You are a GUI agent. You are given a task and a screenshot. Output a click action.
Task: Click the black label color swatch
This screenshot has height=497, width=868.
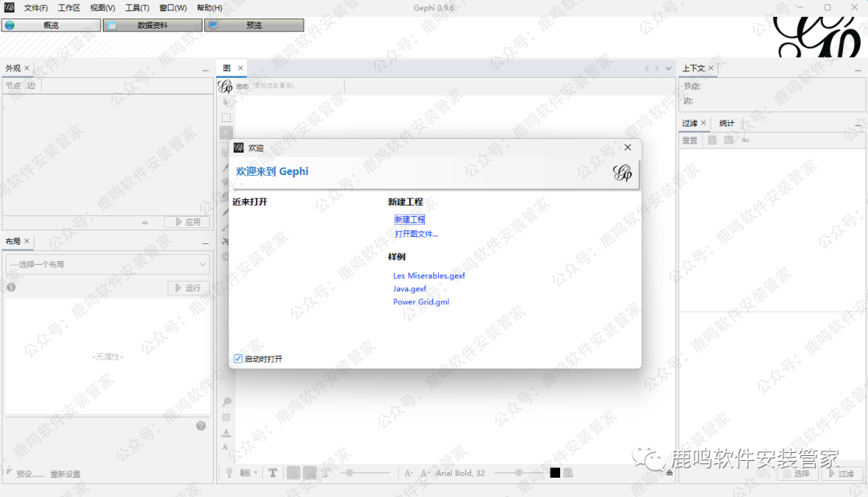(x=555, y=473)
